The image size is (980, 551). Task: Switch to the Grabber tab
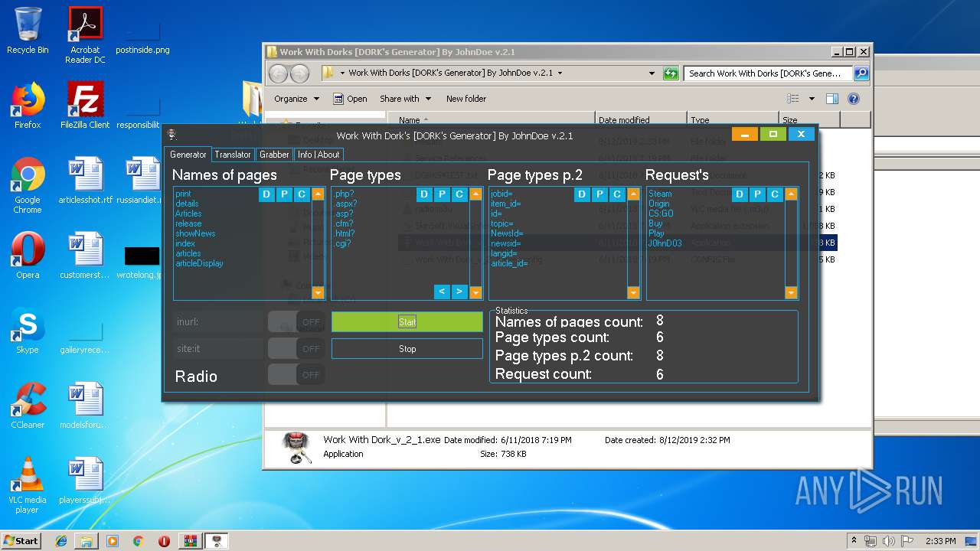coord(274,155)
